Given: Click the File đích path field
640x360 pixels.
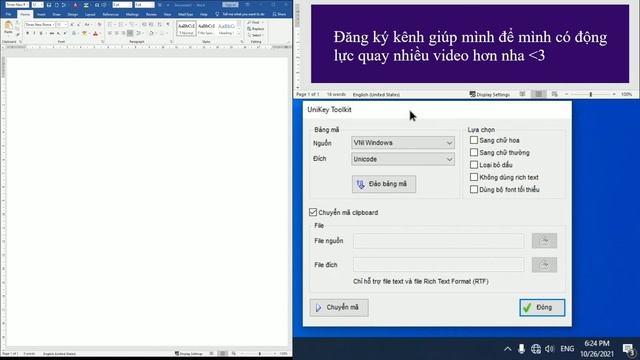Looking at the screenshot, I should (x=439, y=265).
